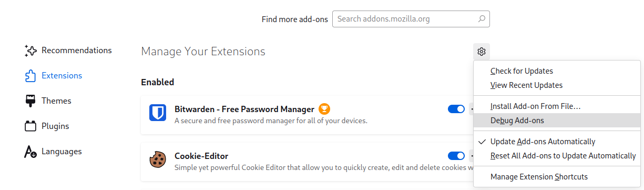Viewport: 644px width, 190px height.
Task: Turn off the Cookie-Editor toggle
Action: (x=456, y=156)
